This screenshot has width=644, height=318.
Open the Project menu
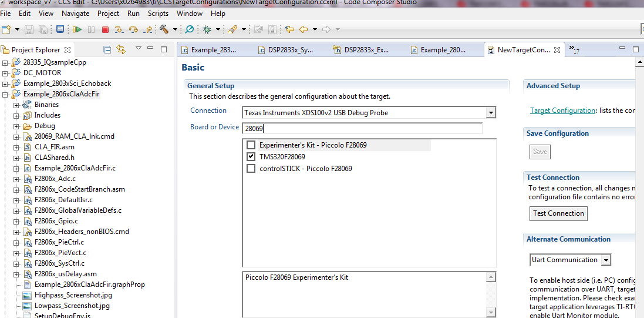click(x=109, y=13)
